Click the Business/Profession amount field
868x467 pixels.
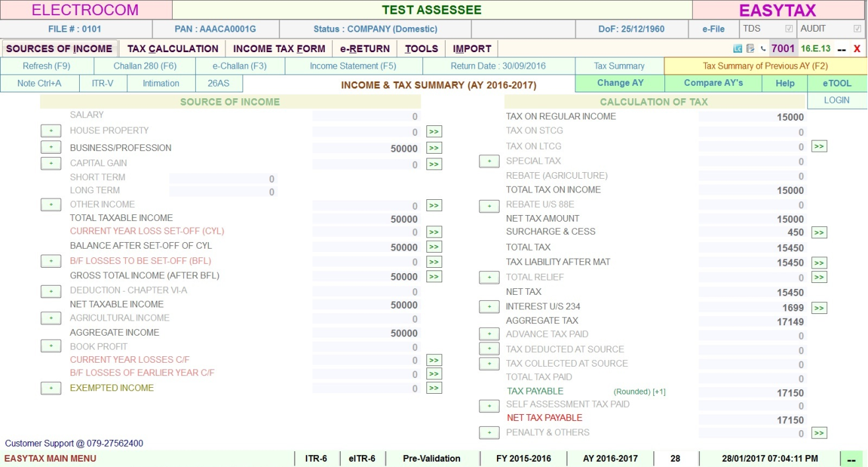[x=366, y=148]
